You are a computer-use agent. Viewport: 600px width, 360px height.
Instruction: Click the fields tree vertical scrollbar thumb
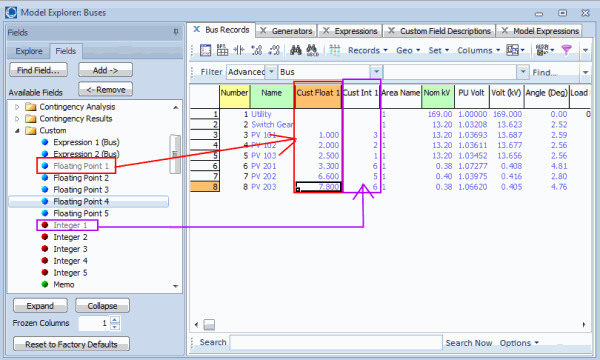tap(175, 154)
